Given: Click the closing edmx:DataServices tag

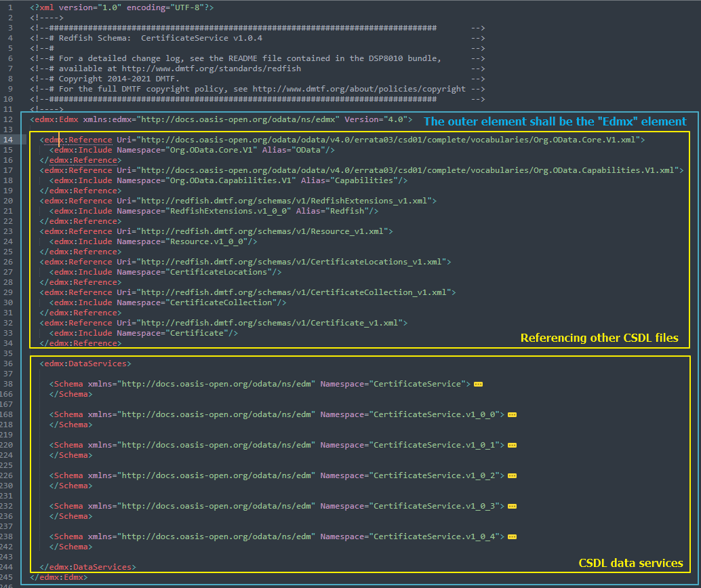Looking at the screenshot, I should (x=87, y=567).
